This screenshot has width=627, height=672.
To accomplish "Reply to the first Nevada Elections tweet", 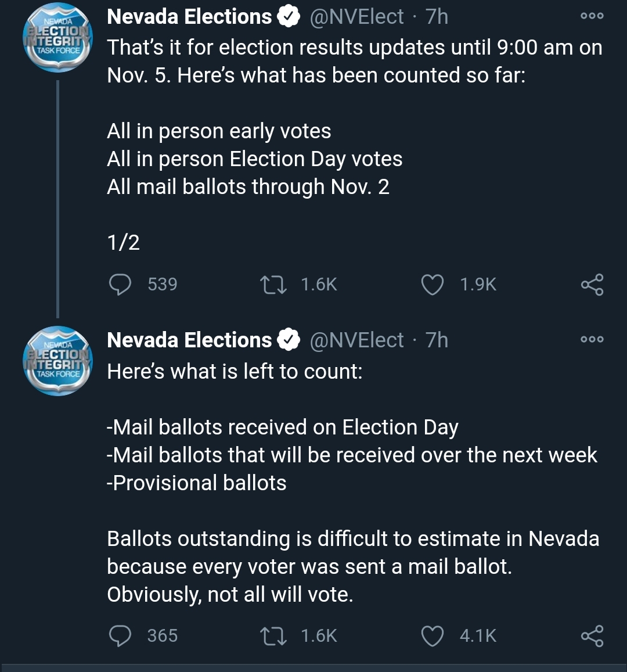I will pyautogui.click(x=120, y=285).
